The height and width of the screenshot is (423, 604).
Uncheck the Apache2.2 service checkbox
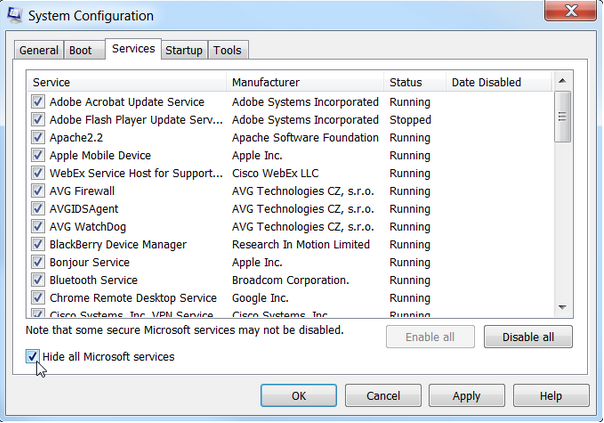(x=38, y=137)
